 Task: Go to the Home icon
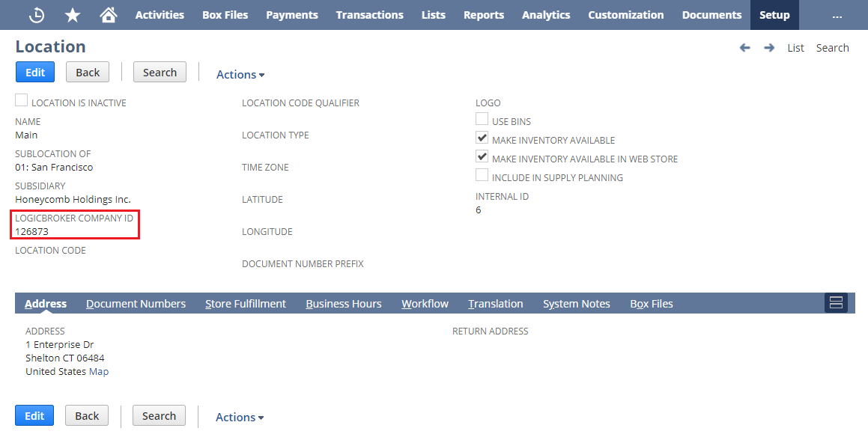[109, 15]
